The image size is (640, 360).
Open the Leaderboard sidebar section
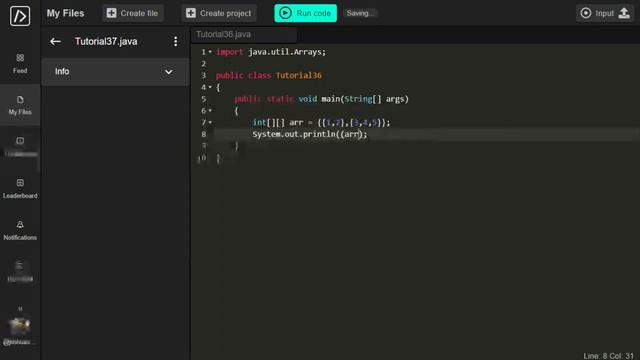[x=20, y=189]
